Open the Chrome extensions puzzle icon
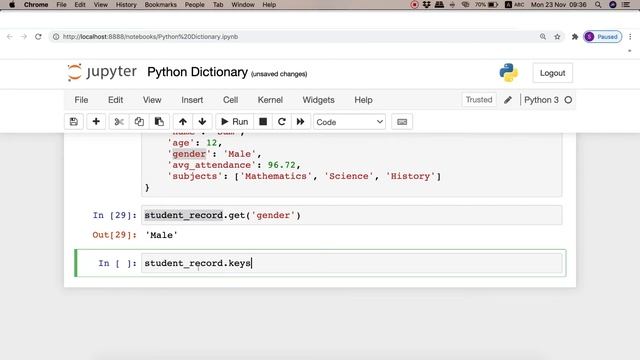The width and height of the screenshot is (640, 360). [x=575, y=37]
